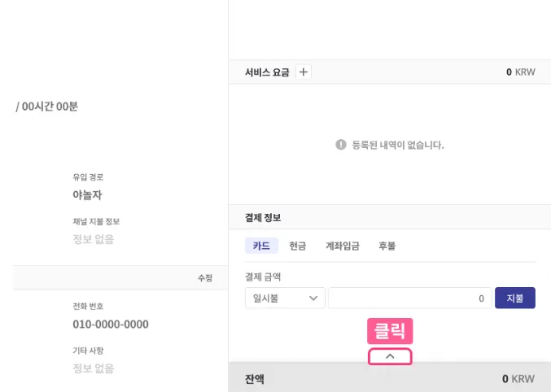The height and width of the screenshot is (392, 551).
Task: Click the 야놀자 channel name
Action: 87,195
